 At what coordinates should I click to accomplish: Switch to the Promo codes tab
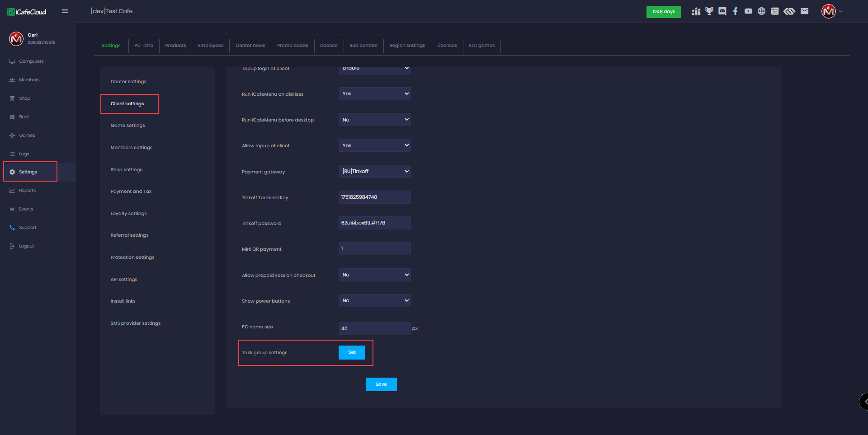292,46
